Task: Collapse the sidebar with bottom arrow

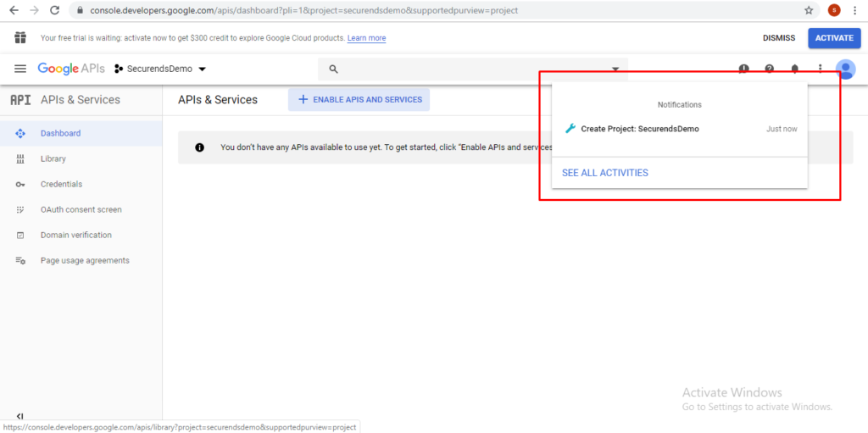Action: tap(20, 416)
